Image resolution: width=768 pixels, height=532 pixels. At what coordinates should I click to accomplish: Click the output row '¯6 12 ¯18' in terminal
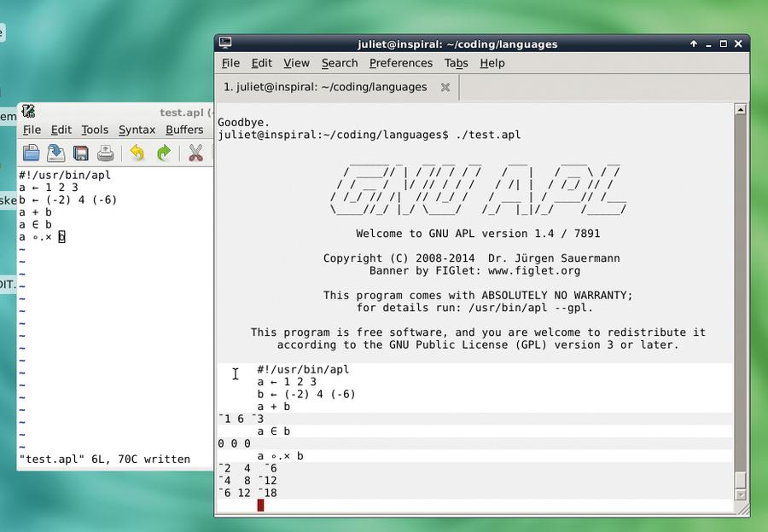[247, 493]
